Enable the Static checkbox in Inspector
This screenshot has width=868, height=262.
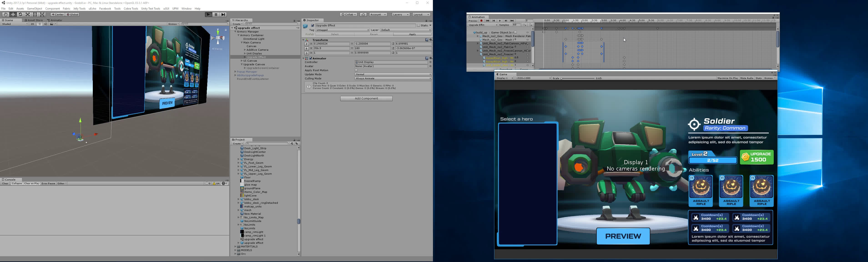point(419,26)
